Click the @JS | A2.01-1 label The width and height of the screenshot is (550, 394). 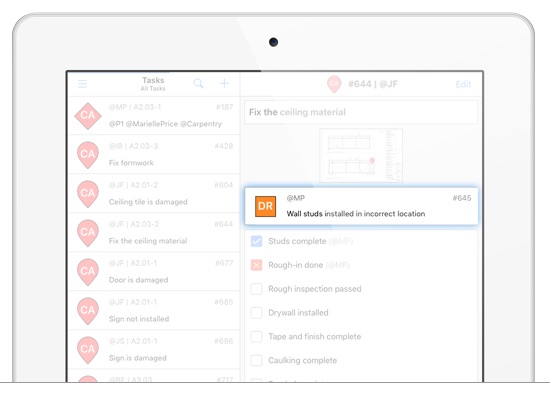pos(133,341)
